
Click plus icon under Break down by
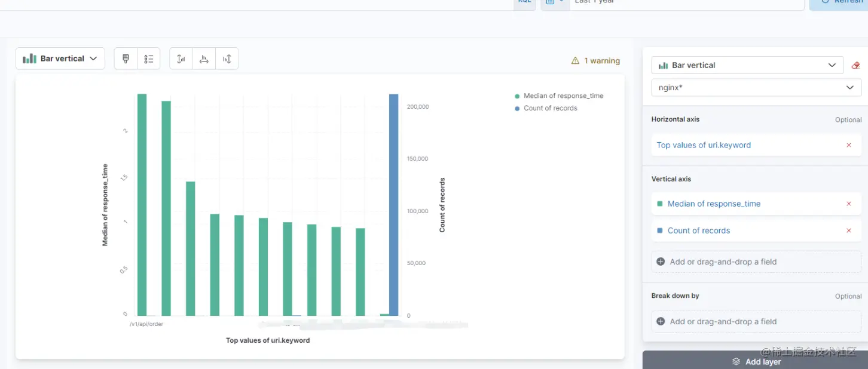coord(661,321)
